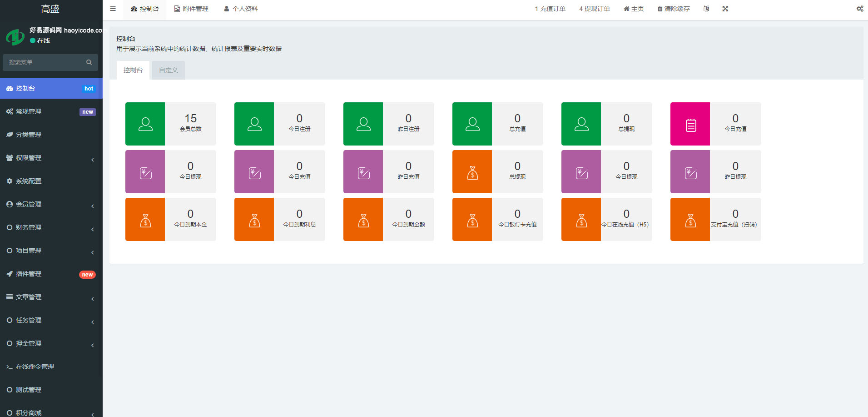Click the purple yen icon for 昨日充值
The height and width of the screenshot is (417, 868).
point(363,172)
